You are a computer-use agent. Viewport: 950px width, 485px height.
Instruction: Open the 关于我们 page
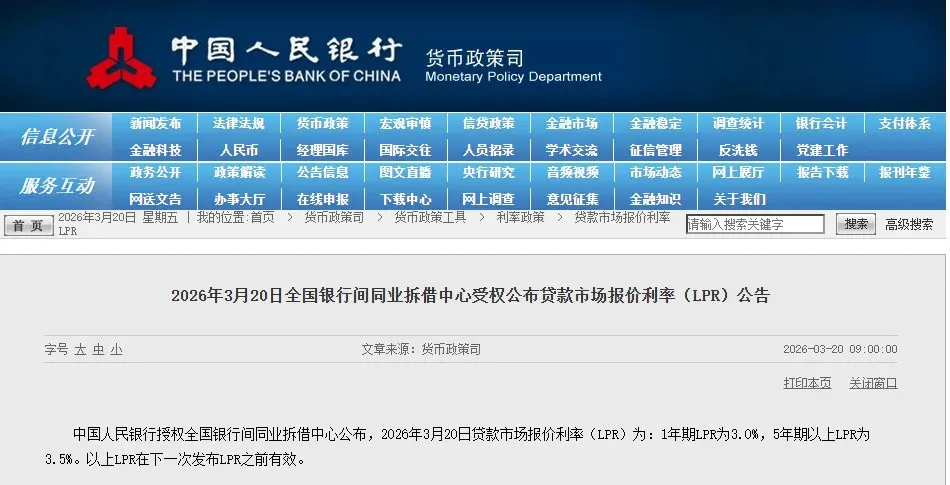(x=739, y=199)
